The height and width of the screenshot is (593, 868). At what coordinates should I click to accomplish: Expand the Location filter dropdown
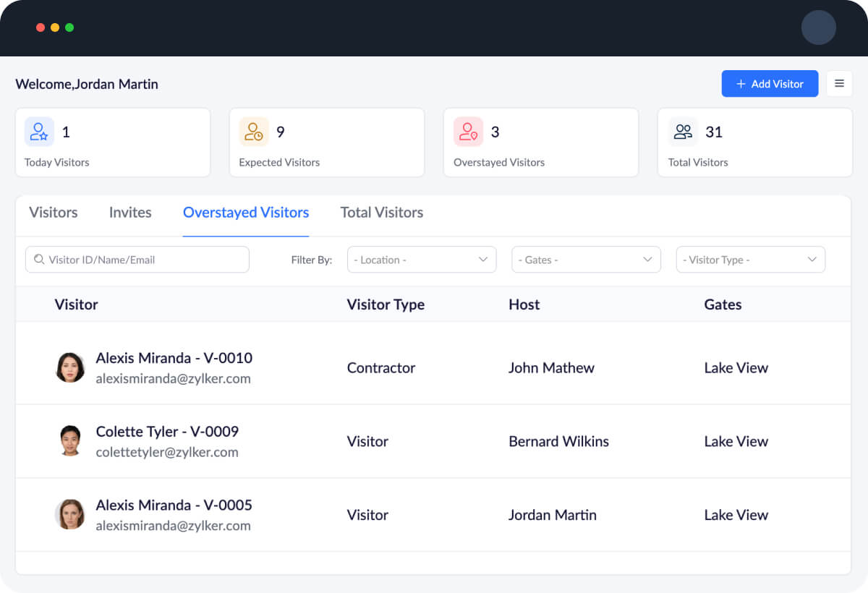[422, 260]
